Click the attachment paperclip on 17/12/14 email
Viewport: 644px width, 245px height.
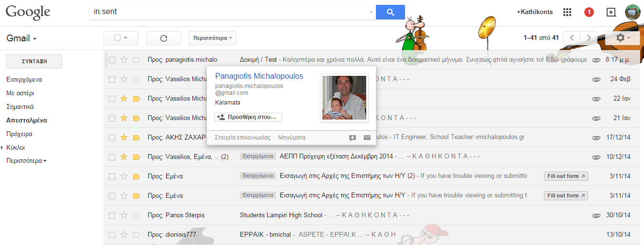[596, 138]
